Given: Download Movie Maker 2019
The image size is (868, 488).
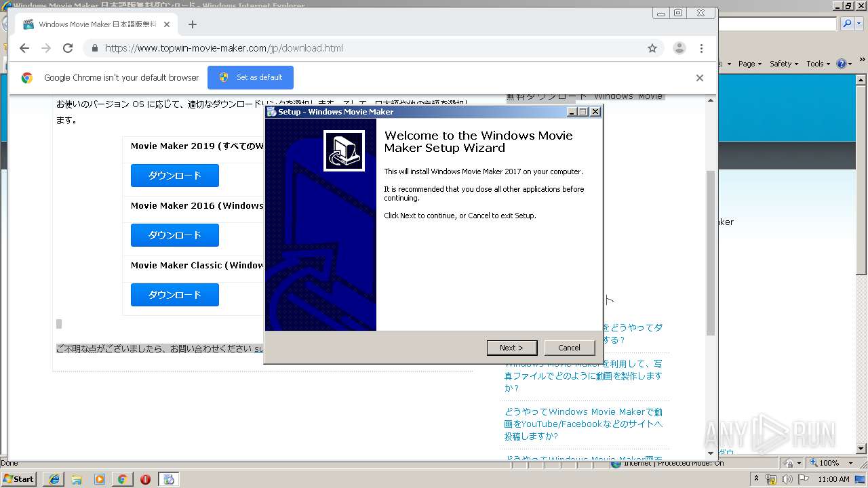Looking at the screenshot, I should 175,176.
